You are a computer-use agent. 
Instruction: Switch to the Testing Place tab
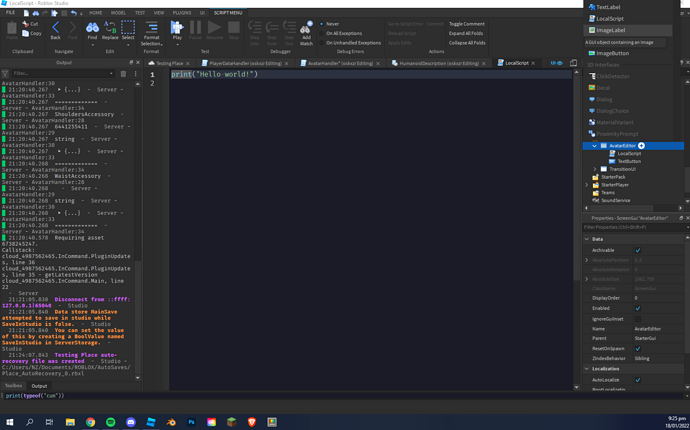tap(169, 63)
